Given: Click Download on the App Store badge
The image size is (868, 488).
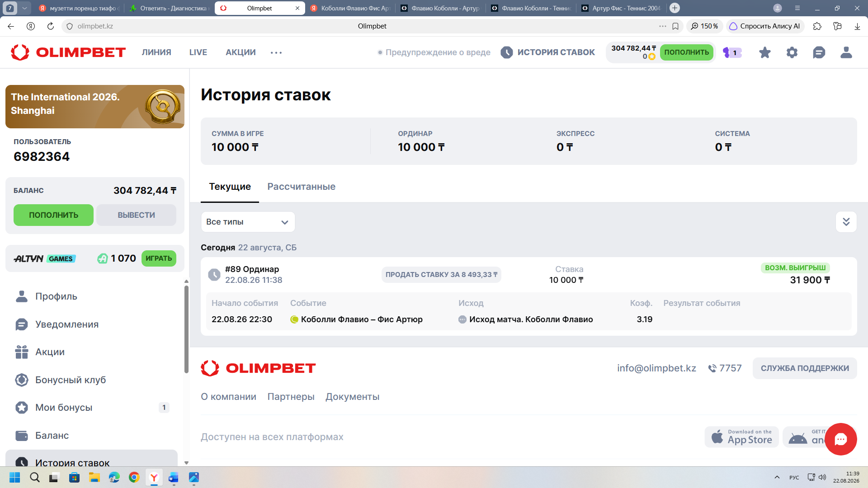Looking at the screenshot, I should point(741,437).
